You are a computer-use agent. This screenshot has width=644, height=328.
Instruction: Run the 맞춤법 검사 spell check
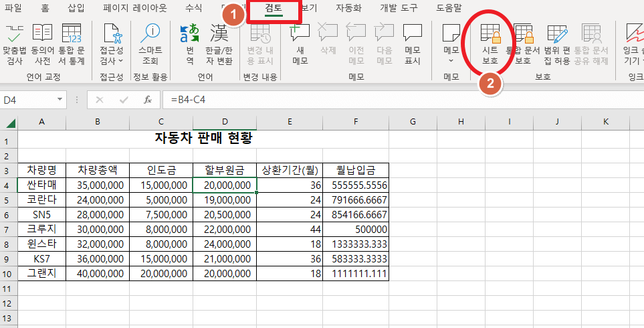coord(14,44)
